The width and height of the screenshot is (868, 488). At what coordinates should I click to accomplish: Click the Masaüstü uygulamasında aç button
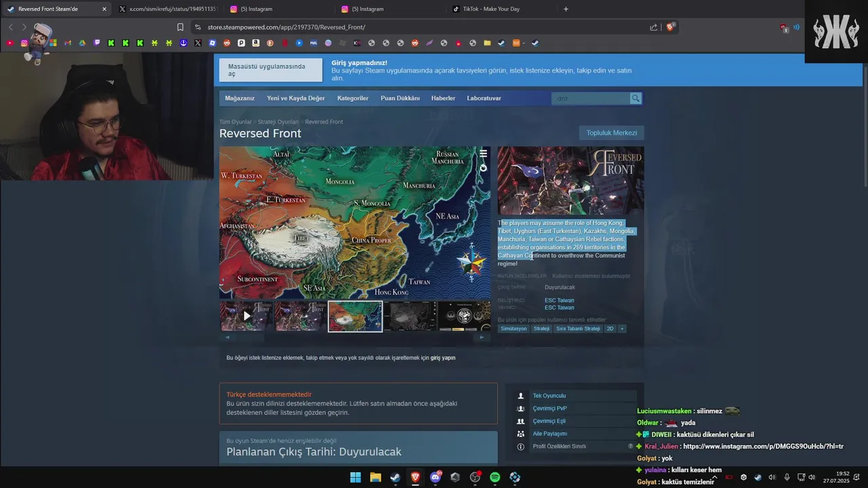(271, 70)
